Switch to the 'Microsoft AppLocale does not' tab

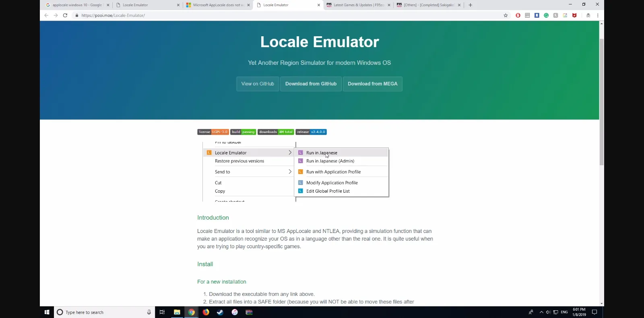pyautogui.click(x=218, y=5)
